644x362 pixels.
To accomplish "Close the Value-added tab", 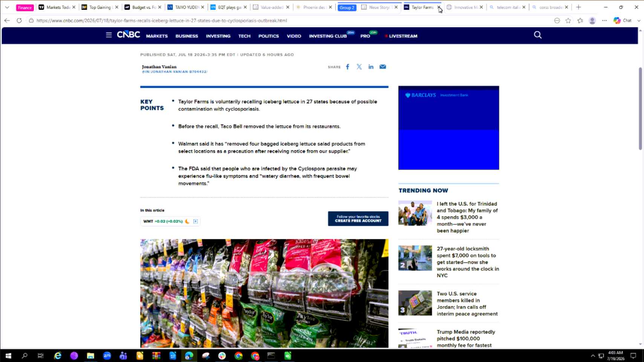I will (288, 7).
